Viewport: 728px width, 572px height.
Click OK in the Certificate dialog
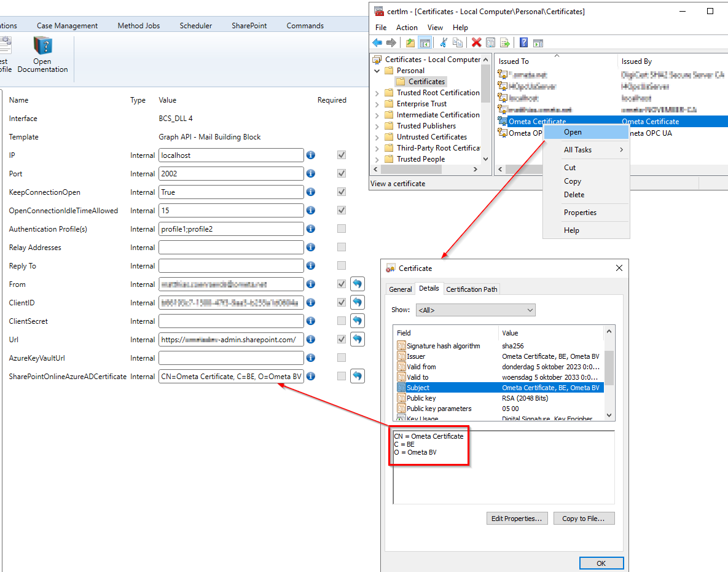(x=601, y=563)
